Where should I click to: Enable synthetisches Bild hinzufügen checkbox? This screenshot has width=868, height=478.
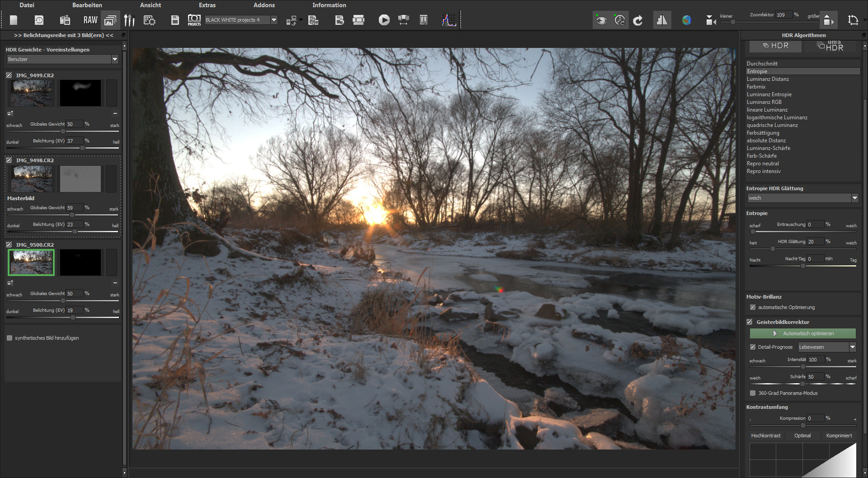point(9,338)
